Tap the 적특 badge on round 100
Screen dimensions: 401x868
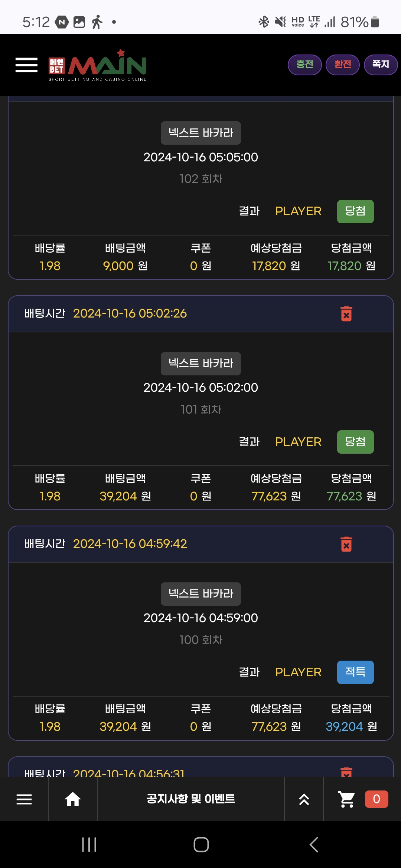[355, 672]
